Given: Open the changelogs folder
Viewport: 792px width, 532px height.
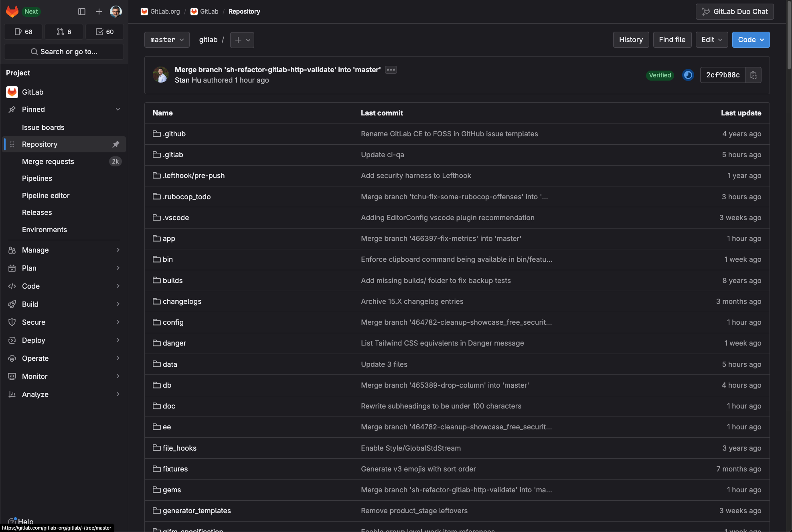Looking at the screenshot, I should 182,301.
